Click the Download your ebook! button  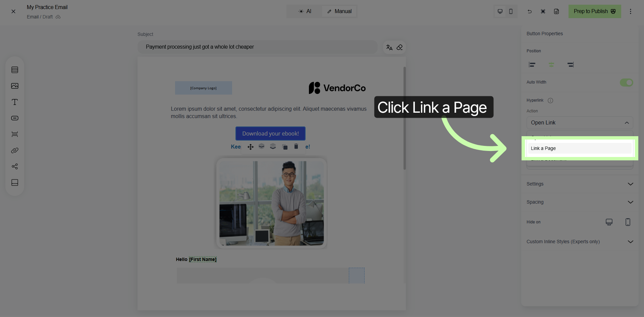[x=270, y=134]
